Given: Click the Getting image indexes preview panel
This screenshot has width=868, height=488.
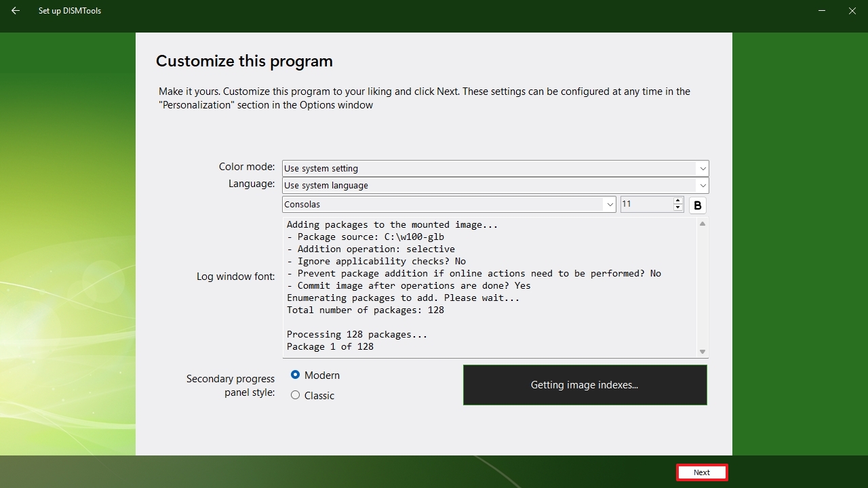Looking at the screenshot, I should click(585, 385).
